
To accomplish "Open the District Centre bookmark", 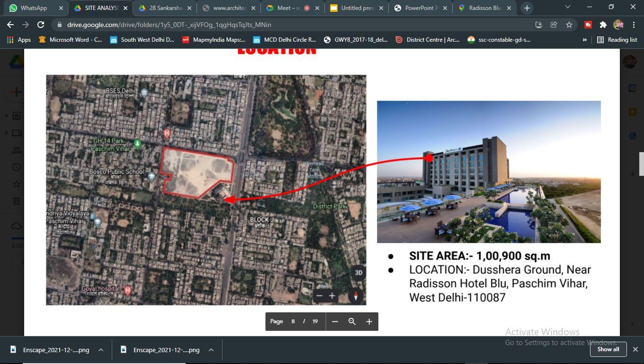I will coord(428,40).
